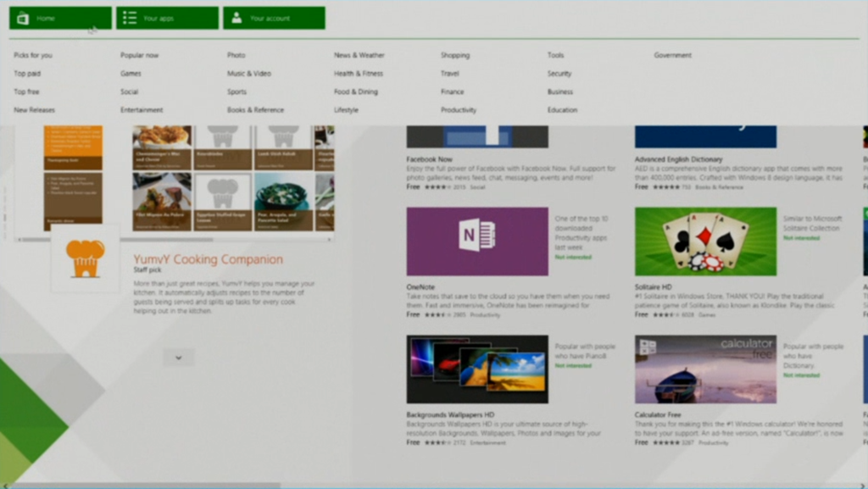Browse the Entertainment category
868x489 pixels.
(142, 110)
